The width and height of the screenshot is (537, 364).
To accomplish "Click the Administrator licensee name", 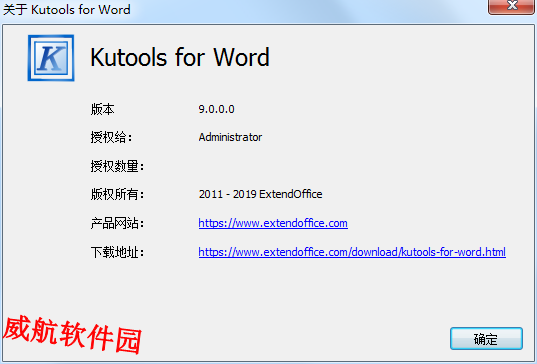I will (x=230, y=137).
